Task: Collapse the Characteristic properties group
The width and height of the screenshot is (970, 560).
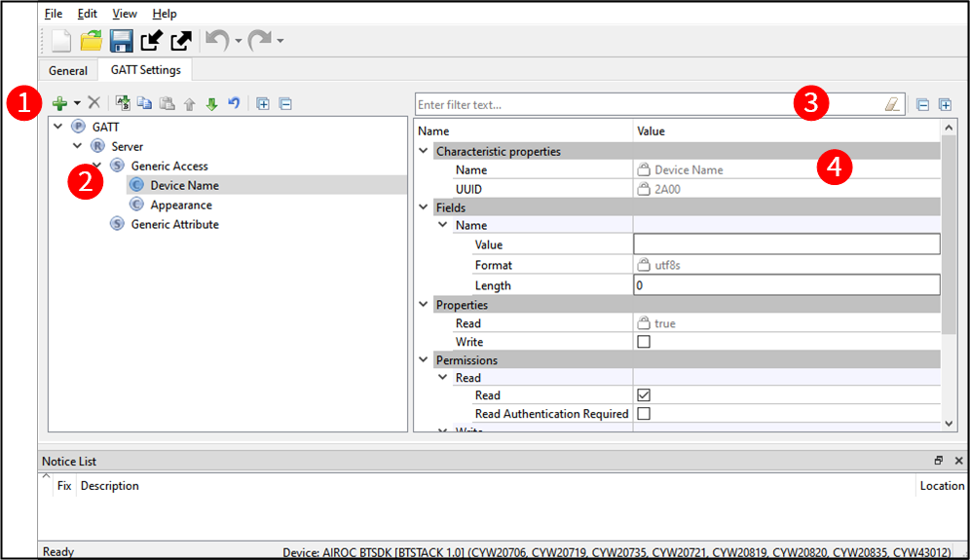Action: pos(424,151)
